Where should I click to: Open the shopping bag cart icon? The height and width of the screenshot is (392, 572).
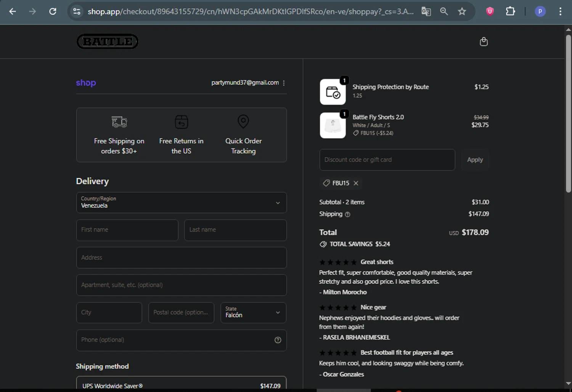point(484,42)
